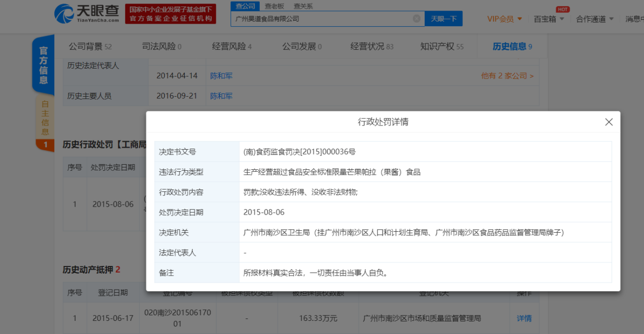Expand the 百宝箱 dropdown
The height and width of the screenshot is (334, 644).
[x=549, y=19]
